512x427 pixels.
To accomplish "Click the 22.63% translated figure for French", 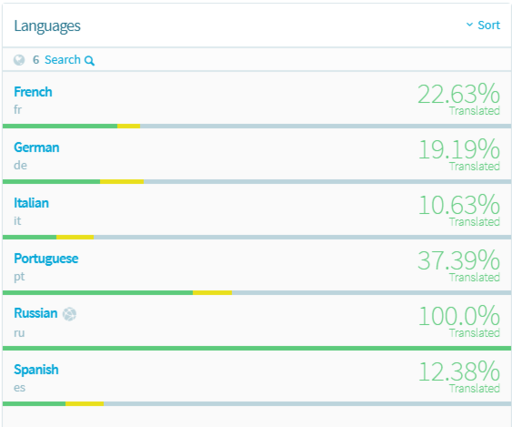I will click(459, 94).
